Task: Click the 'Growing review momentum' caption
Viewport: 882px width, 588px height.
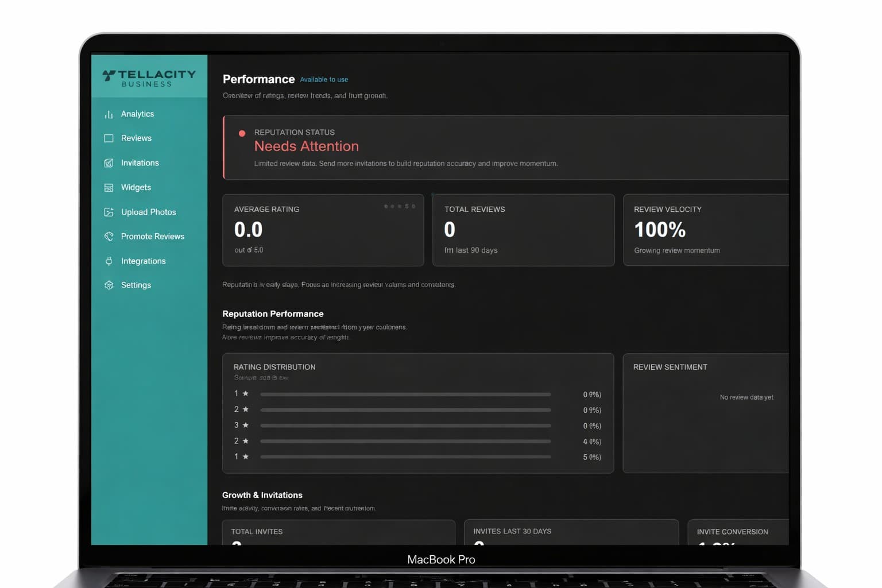Action: [x=676, y=250]
